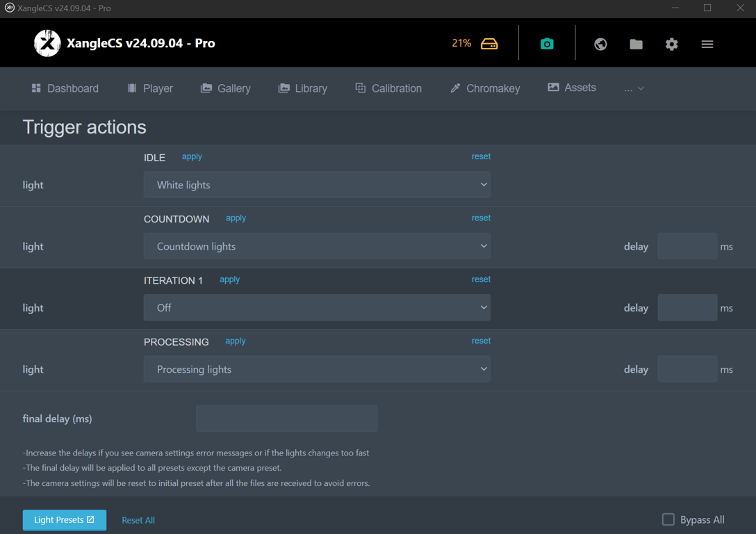Open the Assets tab
This screenshot has height=534, width=756.
572,88
